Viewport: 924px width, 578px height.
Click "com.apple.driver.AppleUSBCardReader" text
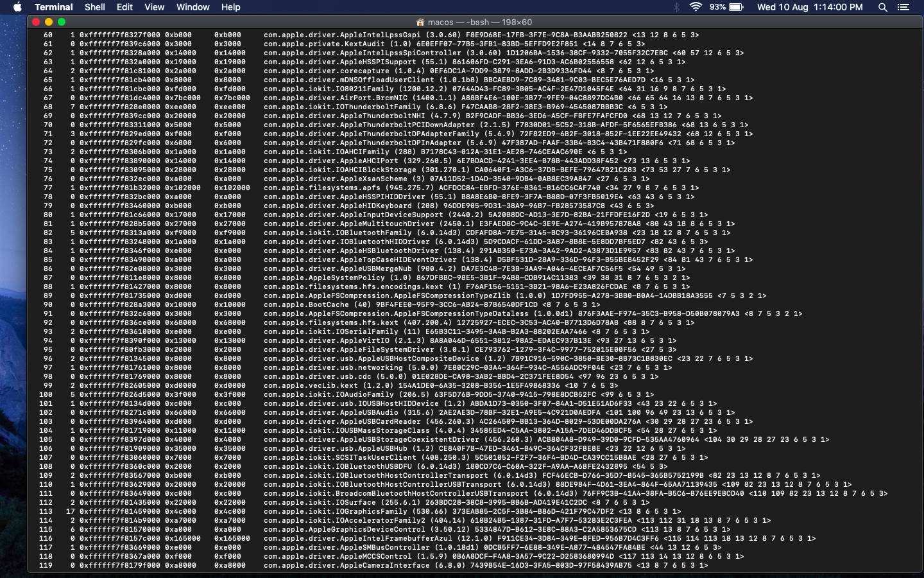342,421
